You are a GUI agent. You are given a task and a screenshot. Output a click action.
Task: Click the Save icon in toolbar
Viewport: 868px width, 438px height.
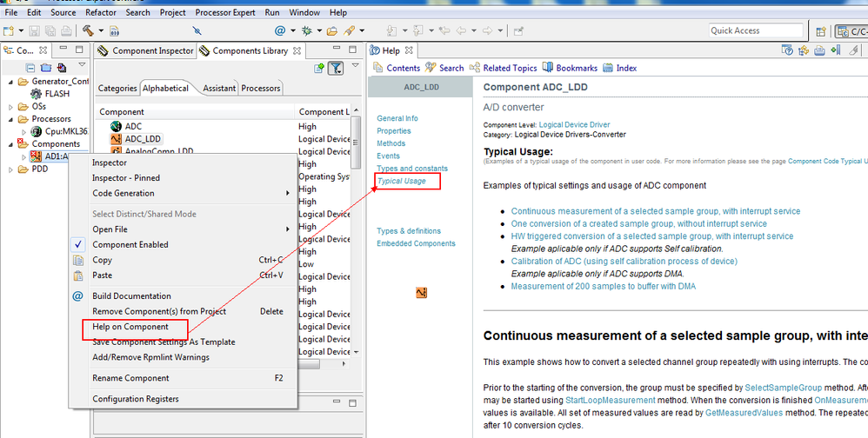[34, 31]
